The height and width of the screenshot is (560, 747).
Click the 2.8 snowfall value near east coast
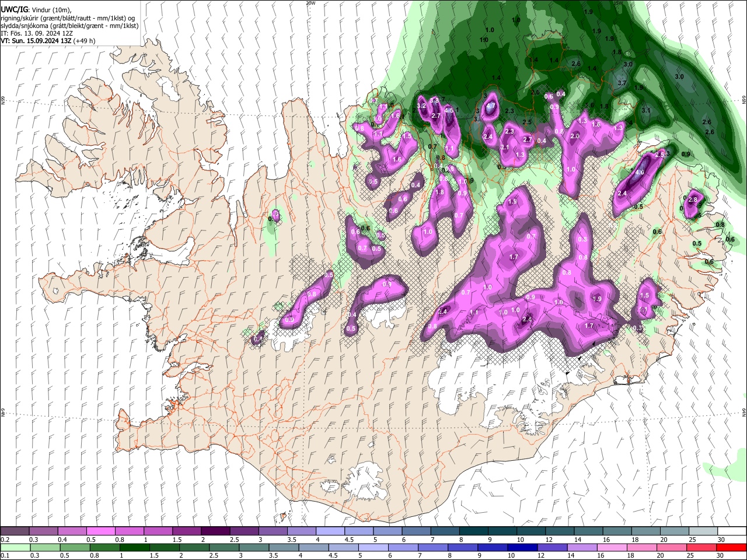click(693, 199)
